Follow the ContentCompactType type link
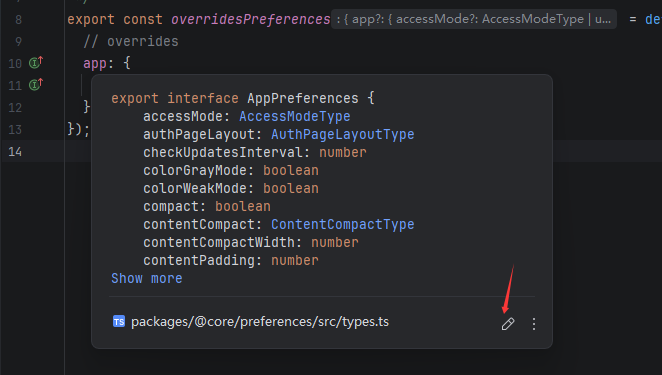The height and width of the screenshot is (375, 662). (342, 225)
